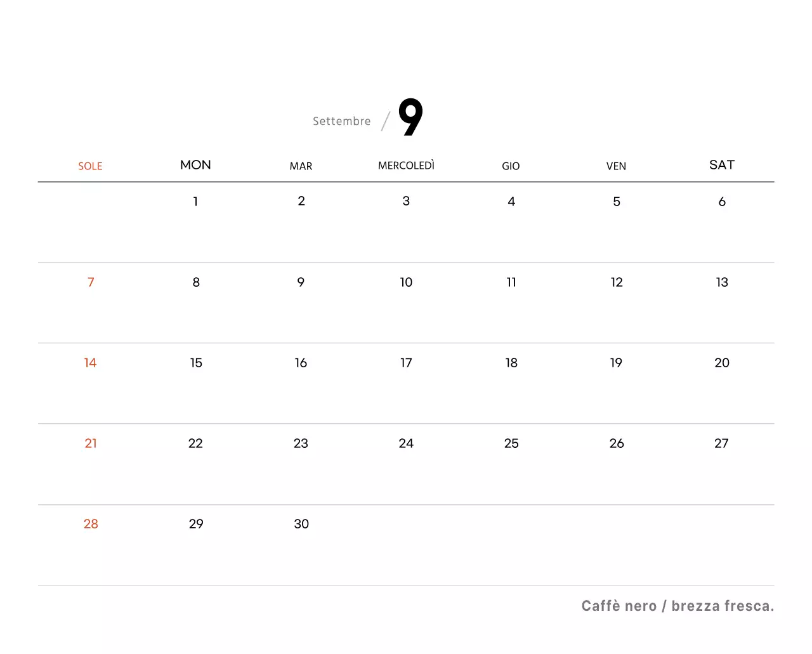Select the SOLE day header
This screenshot has height=654, width=812.
click(90, 166)
